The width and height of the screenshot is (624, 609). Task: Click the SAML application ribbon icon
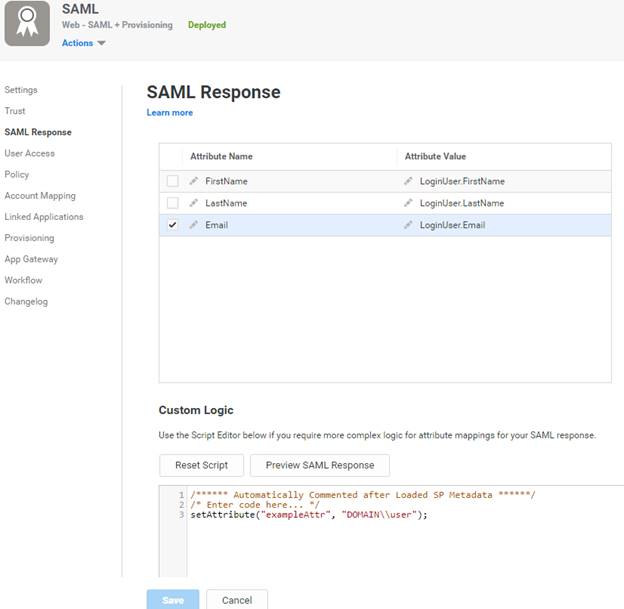pyautogui.click(x=27, y=23)
